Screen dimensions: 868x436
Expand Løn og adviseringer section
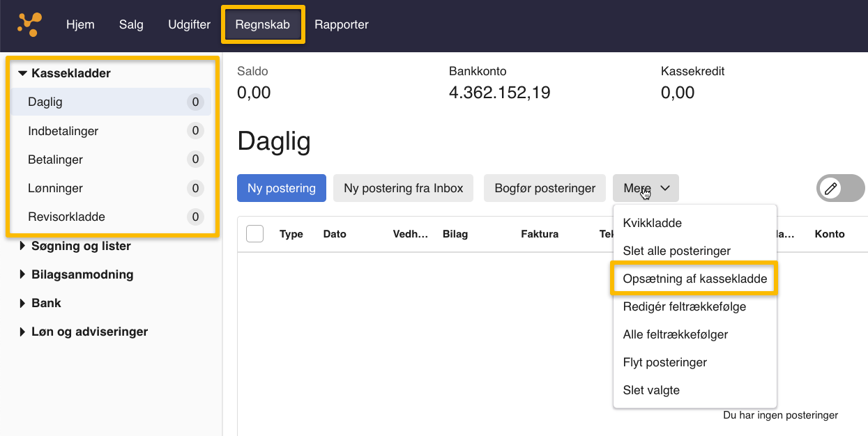pos(89,332)
